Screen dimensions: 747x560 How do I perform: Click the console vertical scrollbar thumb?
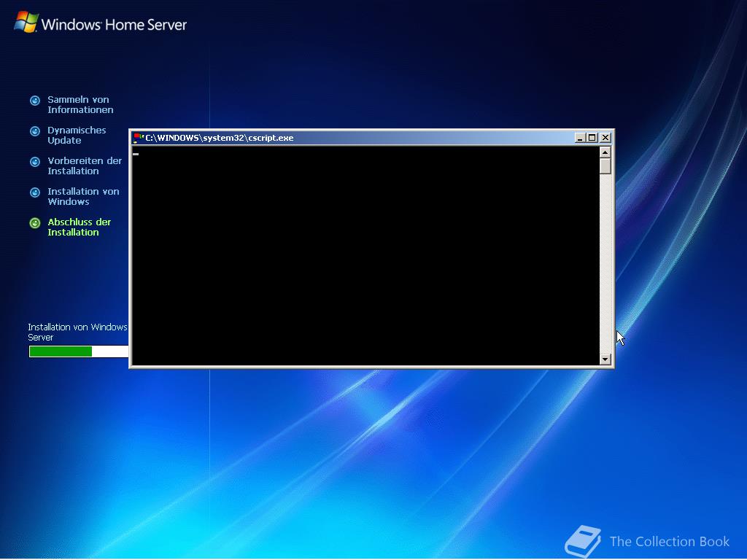(x=605, y=166)
